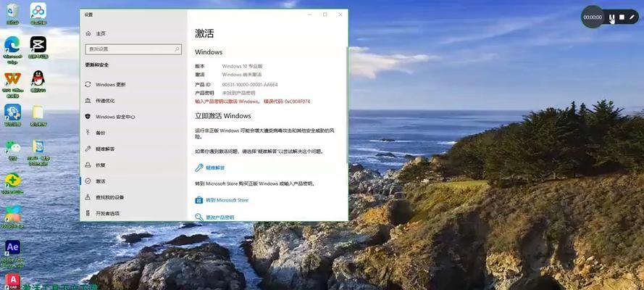Image resolution: width=644 pixels, height=290 pixels.
Task: Open the WeChat desktop icon
Action: 13,150
